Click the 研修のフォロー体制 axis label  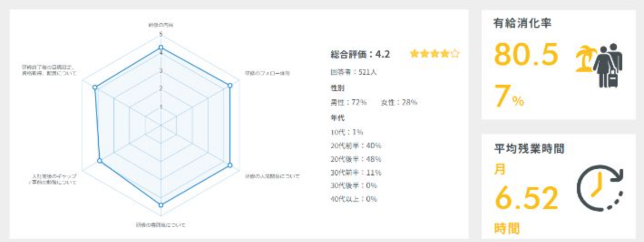(267, 73)
